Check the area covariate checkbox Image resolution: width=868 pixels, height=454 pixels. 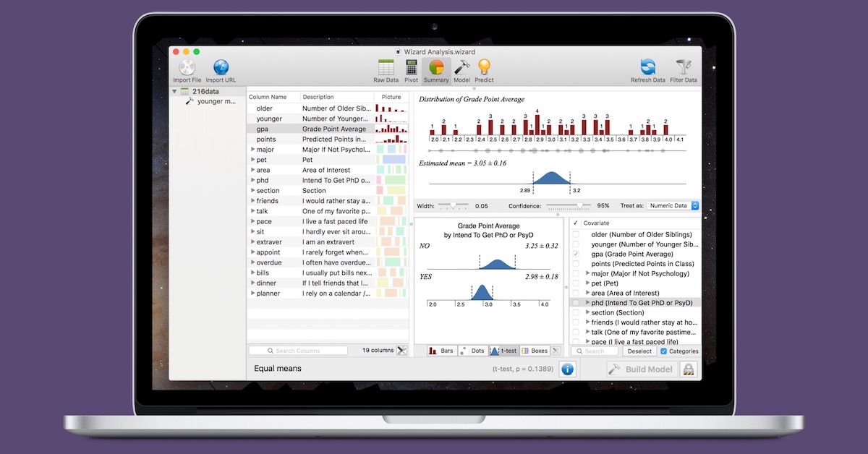tap(576, 294)
